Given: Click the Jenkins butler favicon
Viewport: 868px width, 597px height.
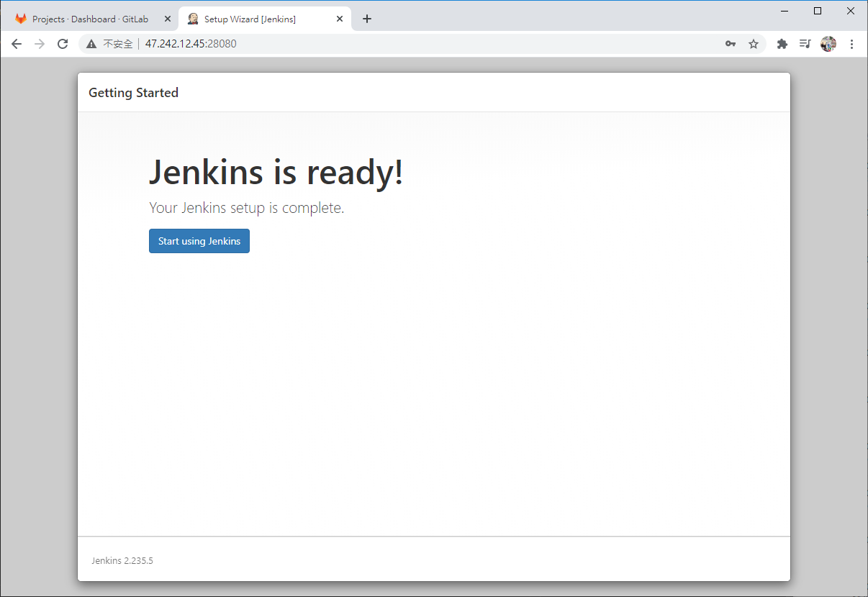Looking at the screenshot, I should (193, 19).
